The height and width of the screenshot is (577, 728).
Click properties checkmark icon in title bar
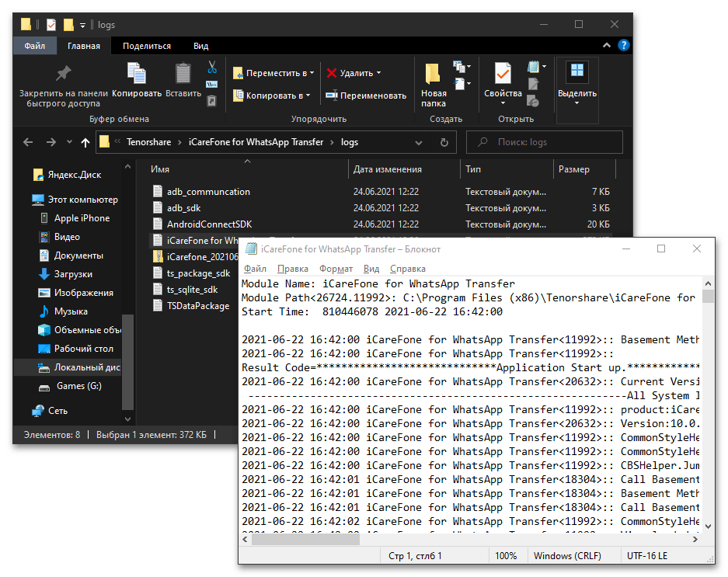tap(51, 25)
